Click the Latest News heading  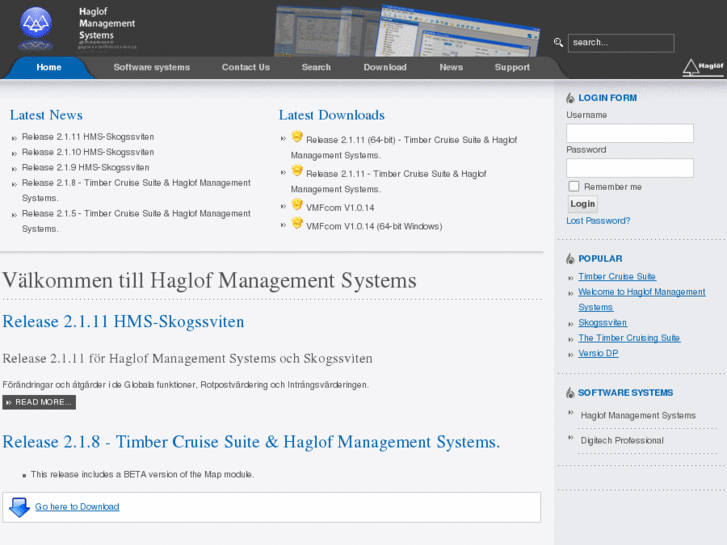click(x=46, y=115)
